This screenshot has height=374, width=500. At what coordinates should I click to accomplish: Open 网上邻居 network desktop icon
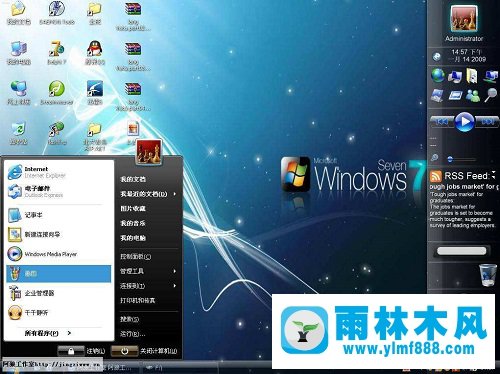(x=19, y=92)
